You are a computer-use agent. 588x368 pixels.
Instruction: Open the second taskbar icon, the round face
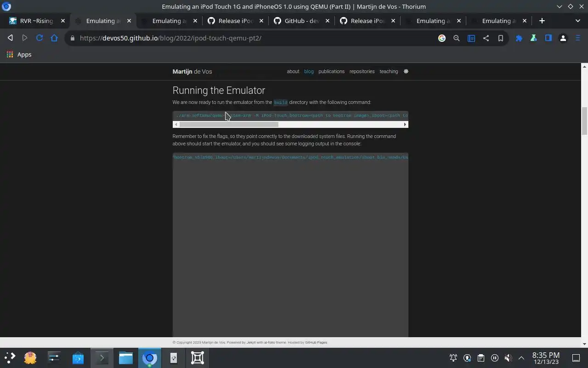click(x=30, y=357)
